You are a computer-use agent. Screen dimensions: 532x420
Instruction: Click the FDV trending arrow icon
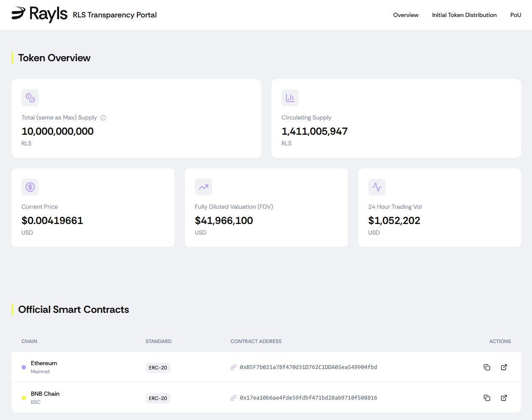pos(204,187)
